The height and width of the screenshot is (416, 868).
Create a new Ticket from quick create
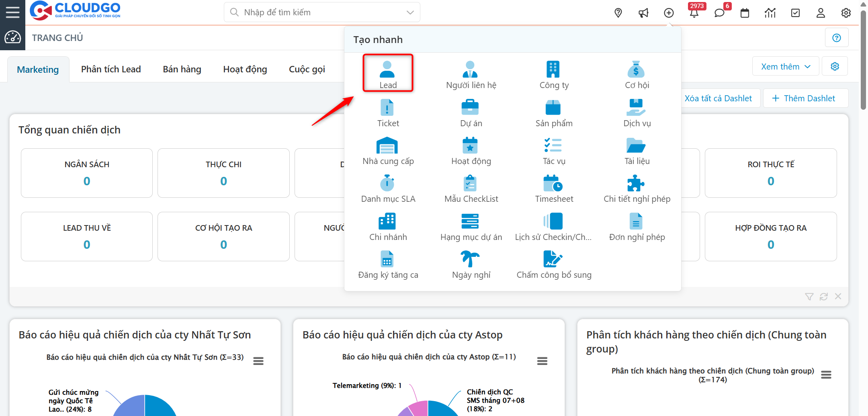387,108
